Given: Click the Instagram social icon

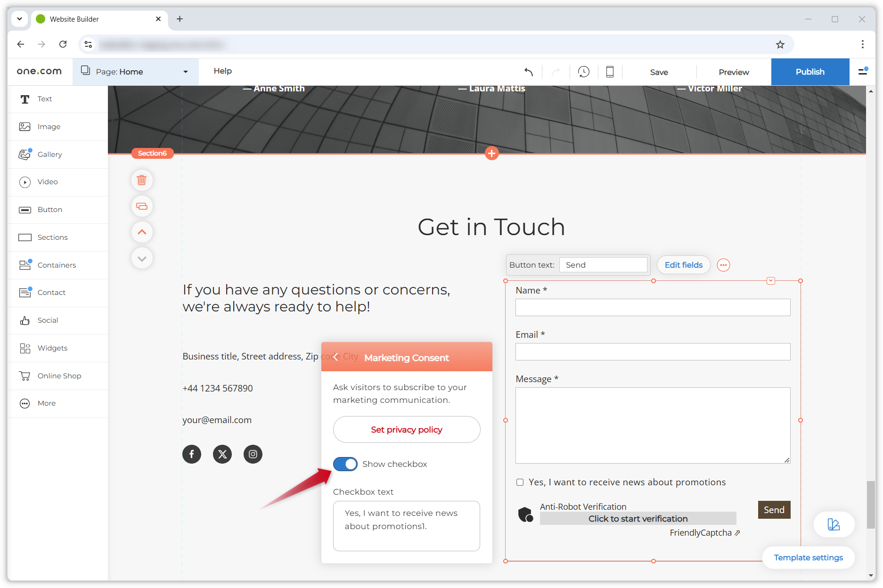Looking at the screenshot, I should pyautogui.click(x=253, y=454).
